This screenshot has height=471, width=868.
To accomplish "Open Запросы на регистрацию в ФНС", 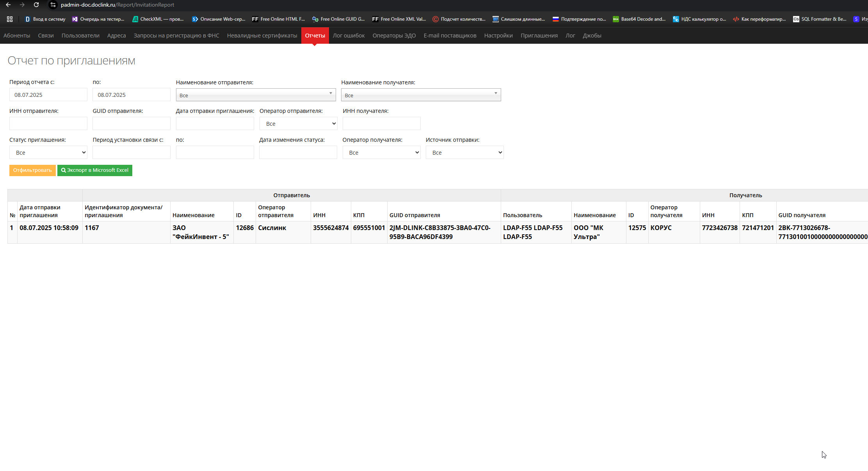I will click(176, 36).
